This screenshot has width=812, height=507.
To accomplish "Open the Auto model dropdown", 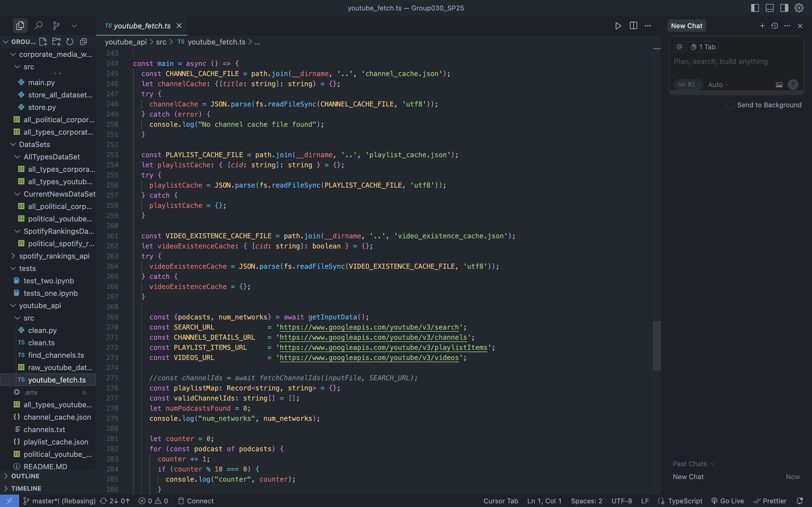I will click(x=718, y=85).
